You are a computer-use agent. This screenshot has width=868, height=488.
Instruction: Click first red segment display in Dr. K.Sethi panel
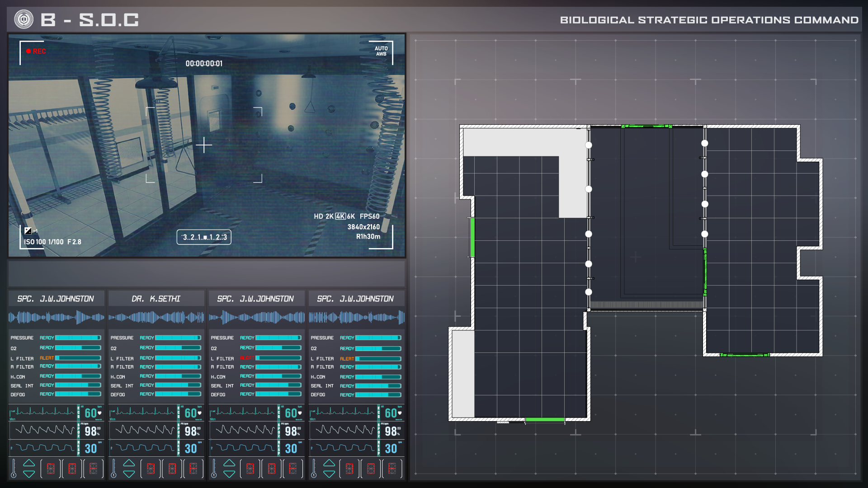coord(151,469)
